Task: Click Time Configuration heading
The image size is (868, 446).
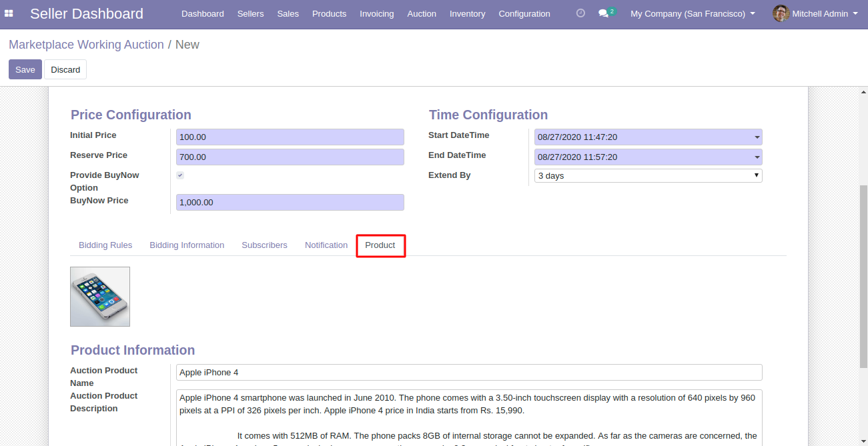Action: (x=488, y=115)
